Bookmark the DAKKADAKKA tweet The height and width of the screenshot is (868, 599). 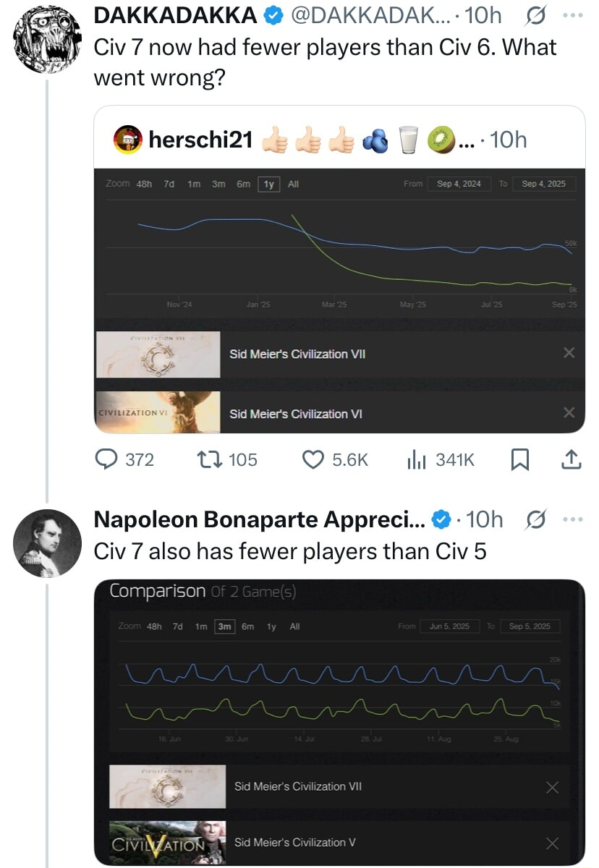click(x=519, y=459)
